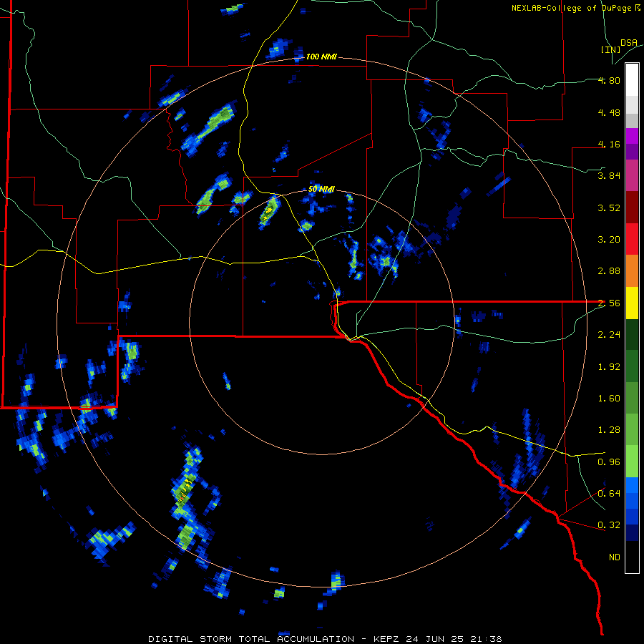Click the bright red legend swatch
The height and width of the screenshot is (644, 644).
pos(632,239)
